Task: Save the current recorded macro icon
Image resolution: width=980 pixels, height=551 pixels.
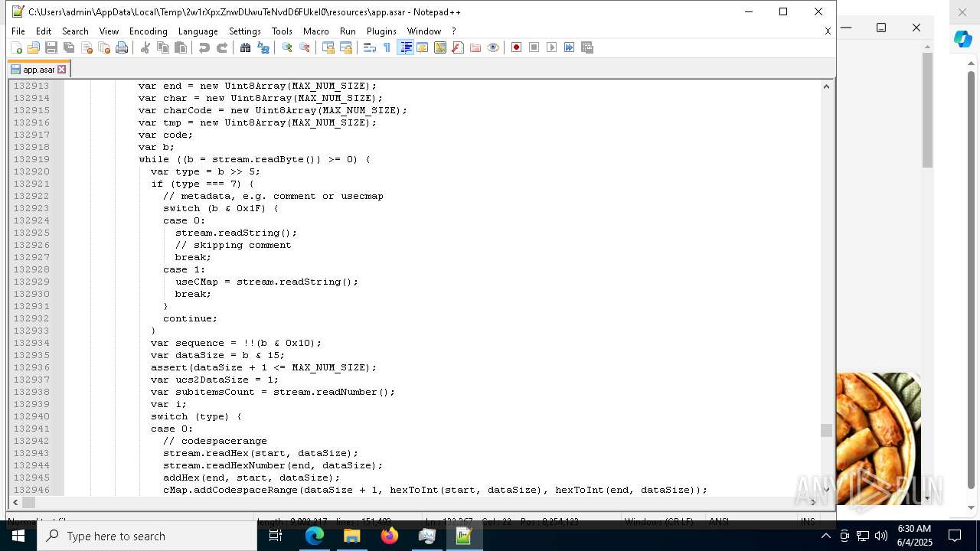Action: [x=587, y=47]
